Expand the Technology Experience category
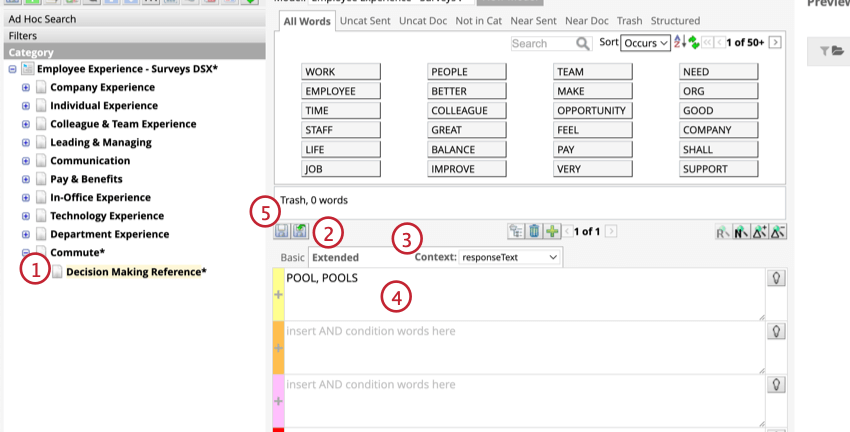This screenshot has height=432, width=850. coord(26,216)
